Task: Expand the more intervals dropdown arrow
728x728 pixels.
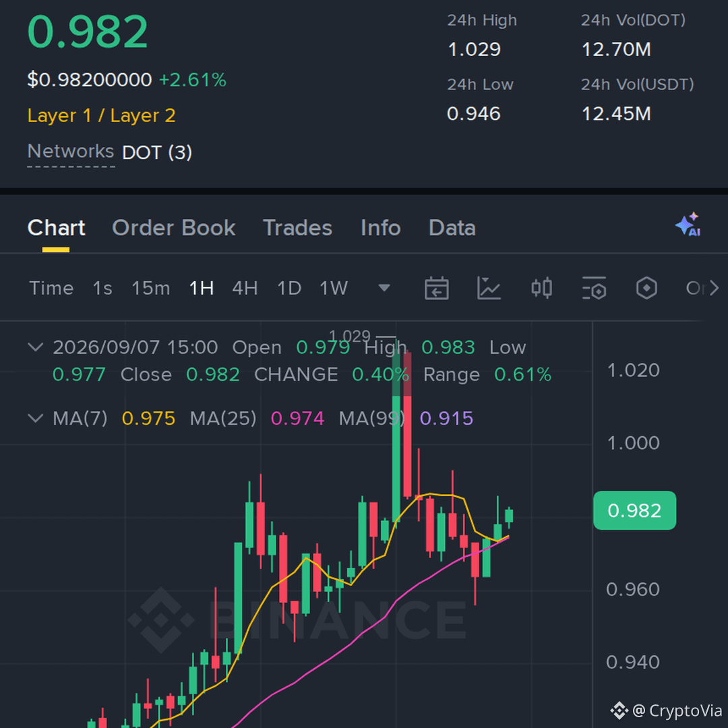Action: click(384, 289)
